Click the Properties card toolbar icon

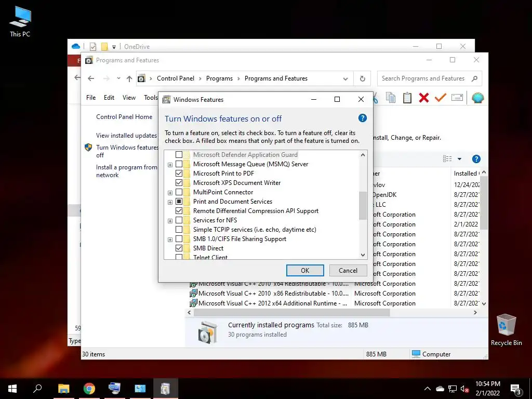[x=457, y=98]
